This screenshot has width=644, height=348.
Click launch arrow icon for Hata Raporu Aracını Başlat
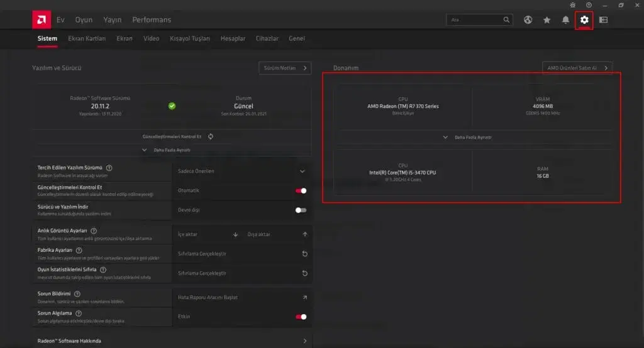(x=305, y=297)
